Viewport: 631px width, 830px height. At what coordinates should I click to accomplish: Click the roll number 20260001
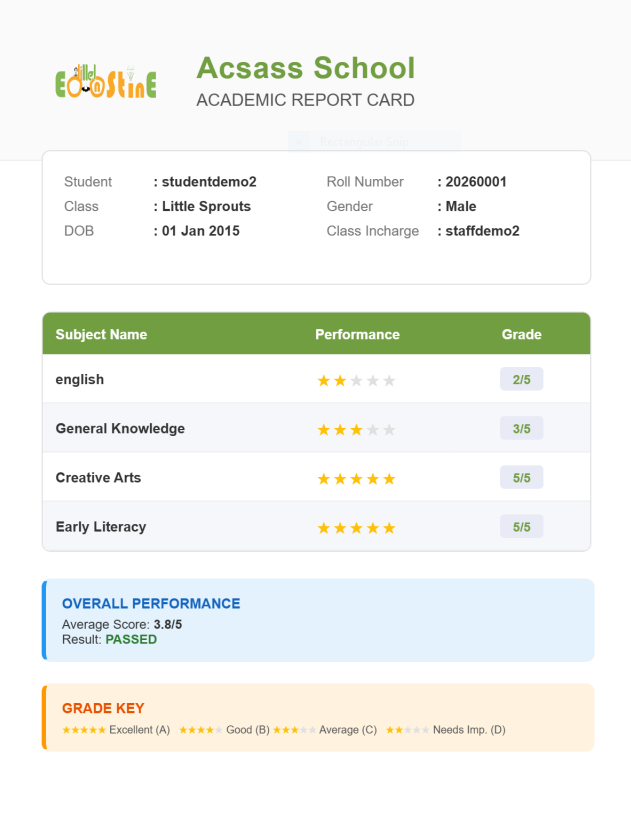click(476, 182)
